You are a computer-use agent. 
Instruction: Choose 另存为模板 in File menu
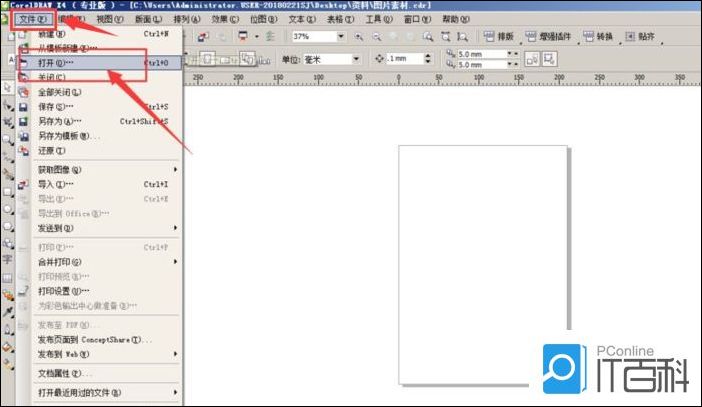99,136
